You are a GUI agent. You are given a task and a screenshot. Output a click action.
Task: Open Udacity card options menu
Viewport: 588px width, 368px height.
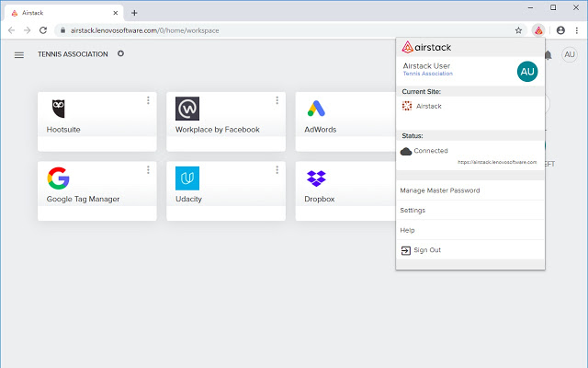(277, 169)
